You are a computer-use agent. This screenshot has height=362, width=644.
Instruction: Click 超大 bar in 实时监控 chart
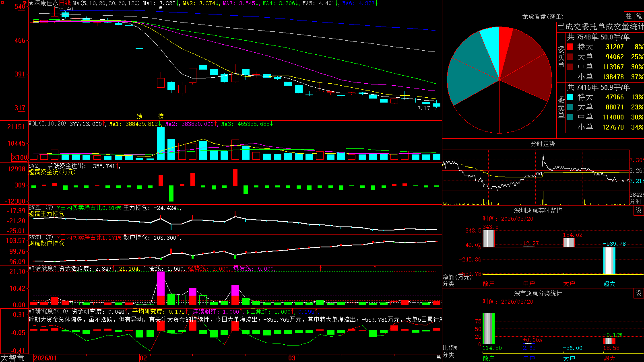(x=609, y=261)
